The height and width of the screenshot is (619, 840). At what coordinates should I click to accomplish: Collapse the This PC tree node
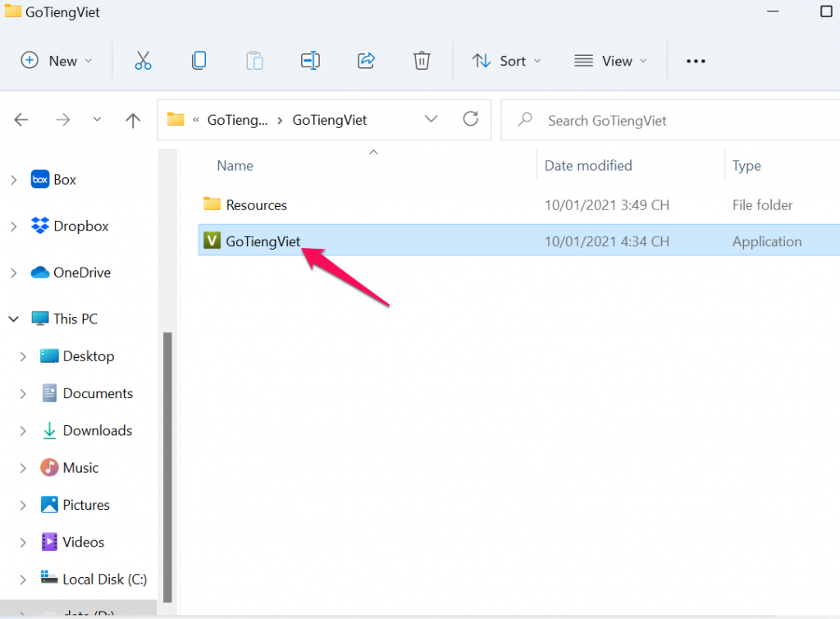pyautogui.click(x=14, y=319)
